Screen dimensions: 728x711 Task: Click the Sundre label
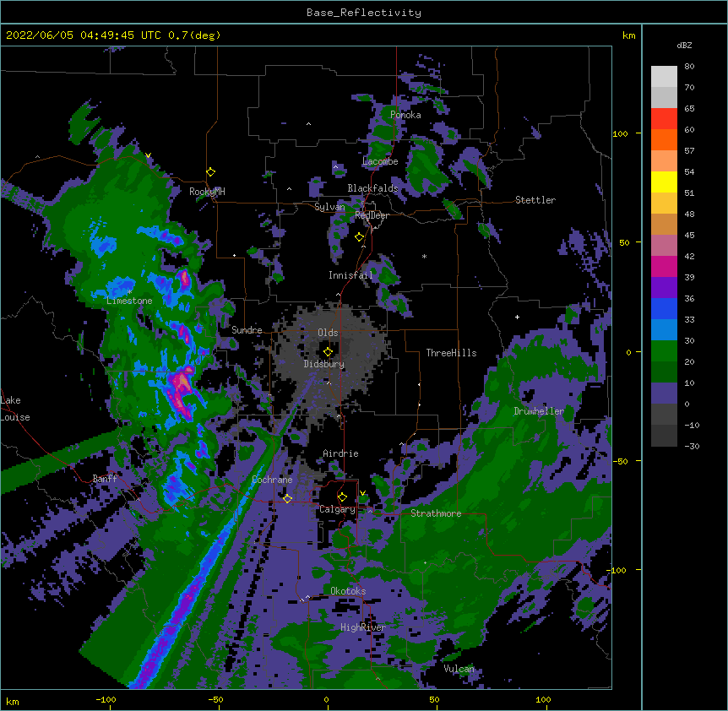[x=247, y=330]
